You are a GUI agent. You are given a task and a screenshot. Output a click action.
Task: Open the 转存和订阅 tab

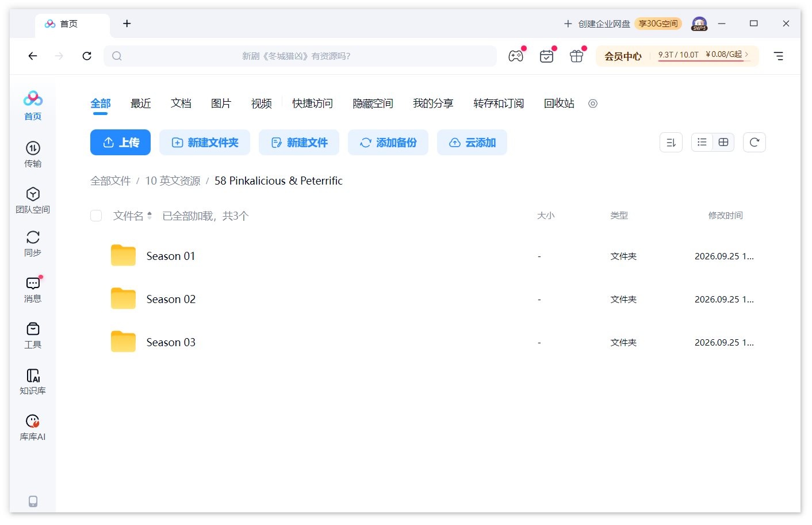coord(499,104)
